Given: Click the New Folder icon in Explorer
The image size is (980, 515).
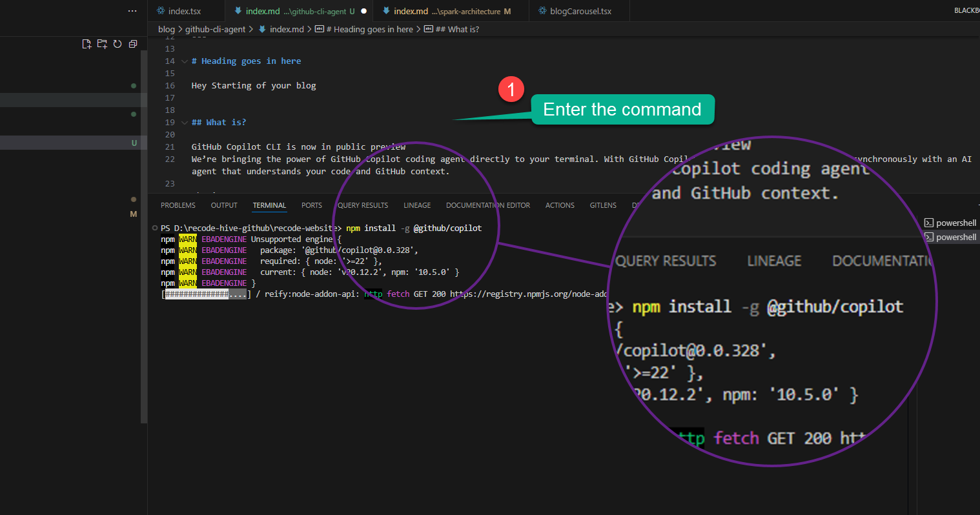Looking at the screenshot, I should tap(102, 43).
